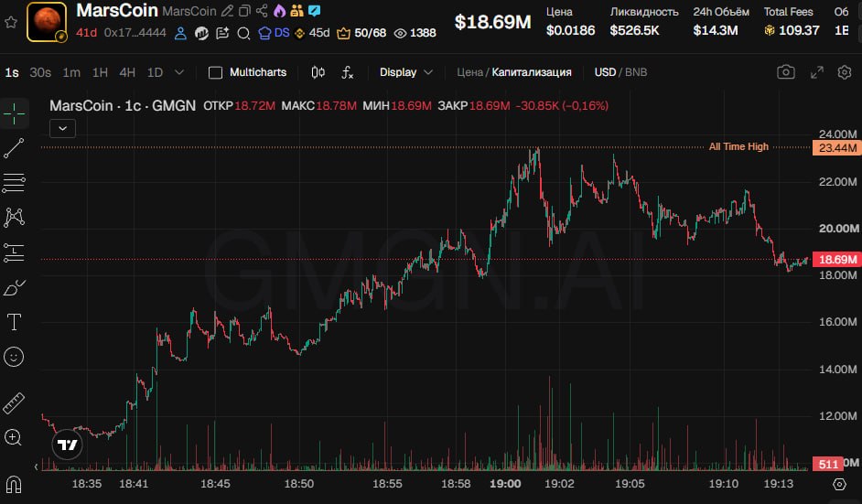
Task: Add MarsCoin to favorites with star icon
Action: 10,22
